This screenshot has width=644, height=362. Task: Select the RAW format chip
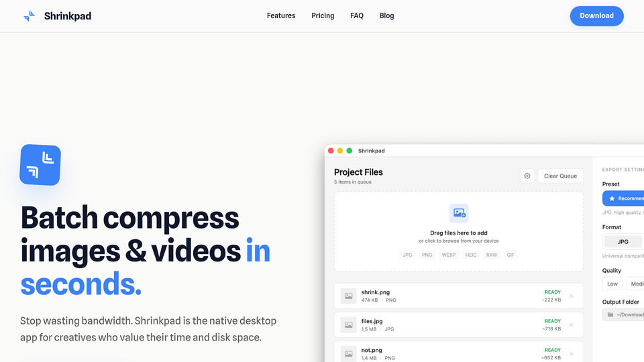tap(492, 255)
